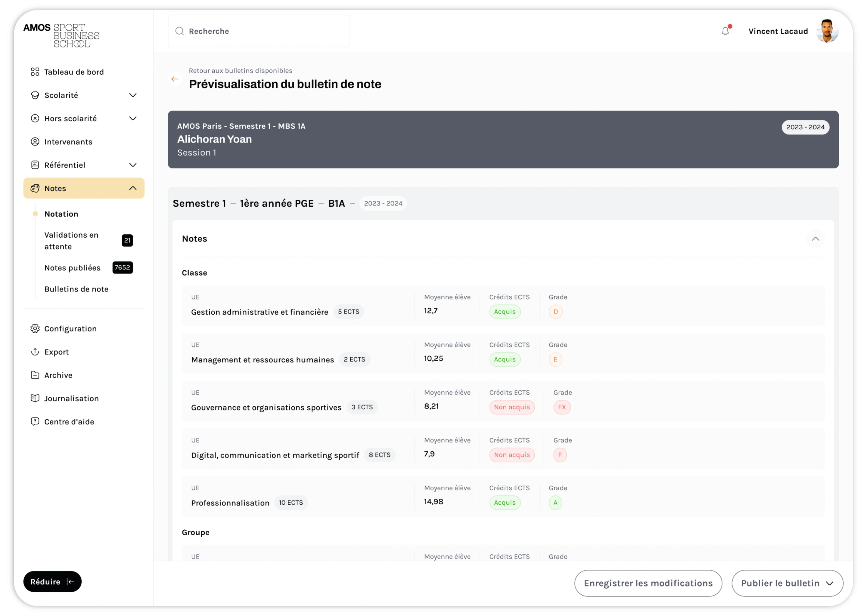Click Enregistrer les modifications button
Viewport: 867px width, 616px height.
tap(648, 583)
